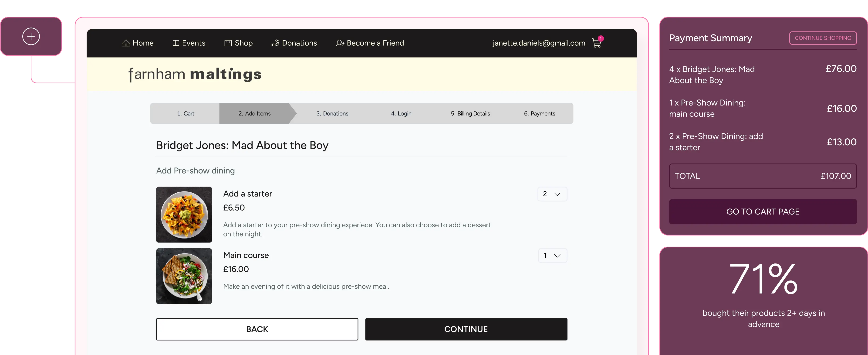Click the Donations hand icon
The height and width of the screenshot is (355, 868).
(275, 43)
